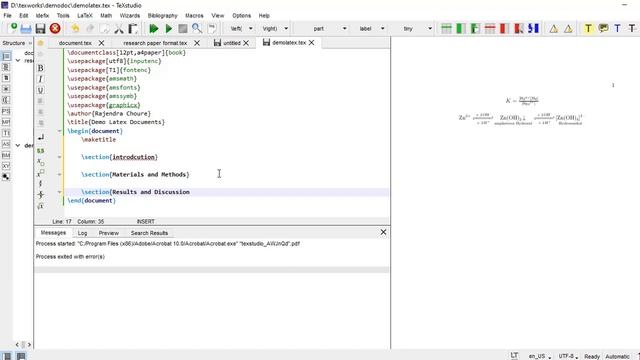Create a new document with the New icon
The height and width of the screenshot is (360, 640).
(12, 28)
